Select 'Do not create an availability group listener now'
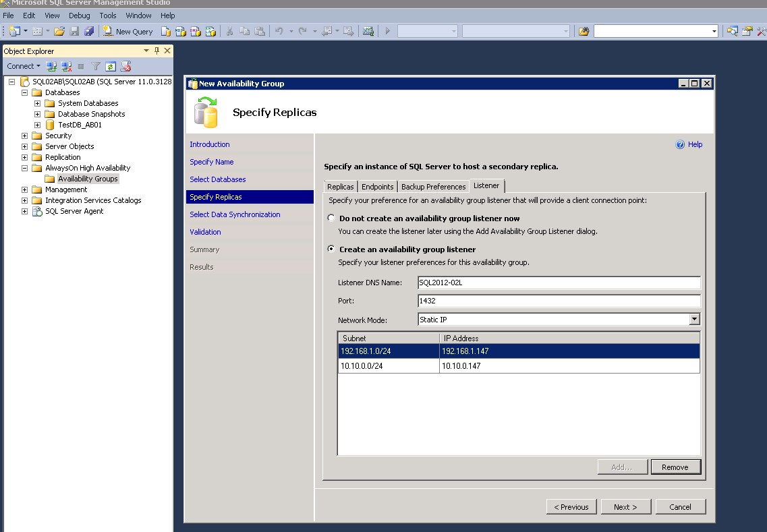The image size is (767, 532). tap(331, 218)
